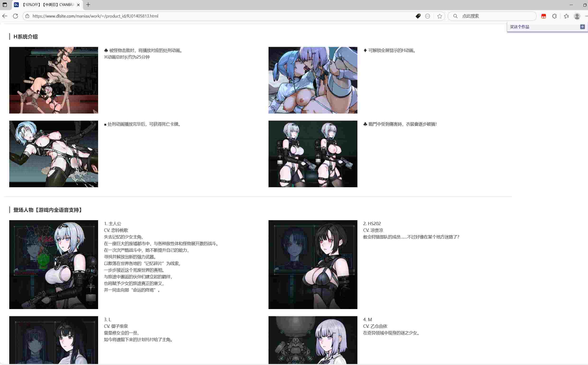This screenshot has height=365, width=588.
Task: Open the Favorites list
Action: pyautogui.click(x=566, y=16)
